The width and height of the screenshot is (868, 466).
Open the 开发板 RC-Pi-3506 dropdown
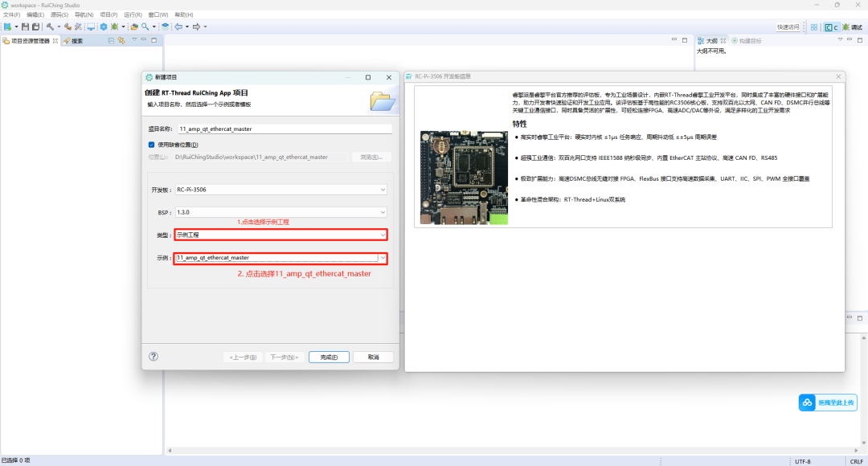280,190
